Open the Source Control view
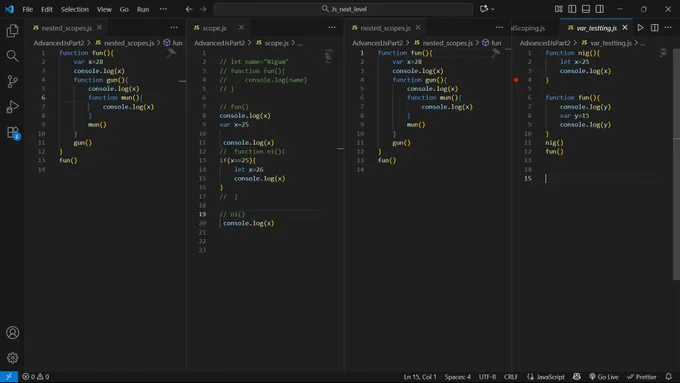Screen dimensions: 680x383 pyautogui.click(x=12, y=82)
